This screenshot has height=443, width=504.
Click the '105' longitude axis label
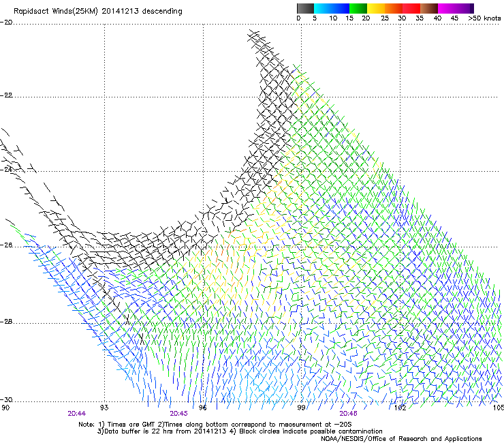499,408
